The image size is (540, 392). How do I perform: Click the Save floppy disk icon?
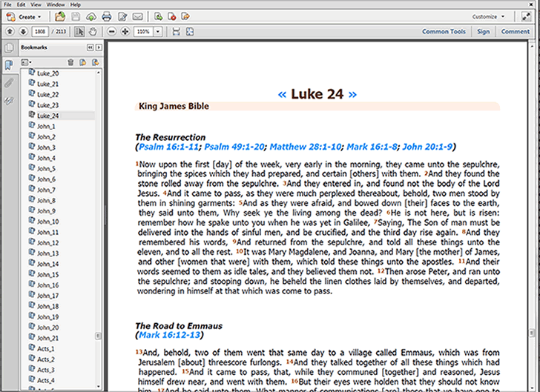pos(76,16)
